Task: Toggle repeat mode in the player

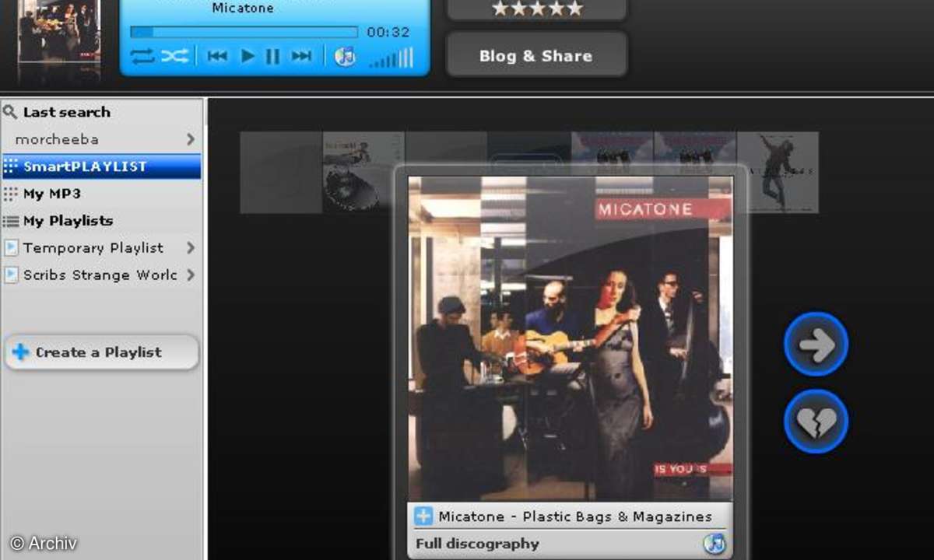Action: point(142,56)
